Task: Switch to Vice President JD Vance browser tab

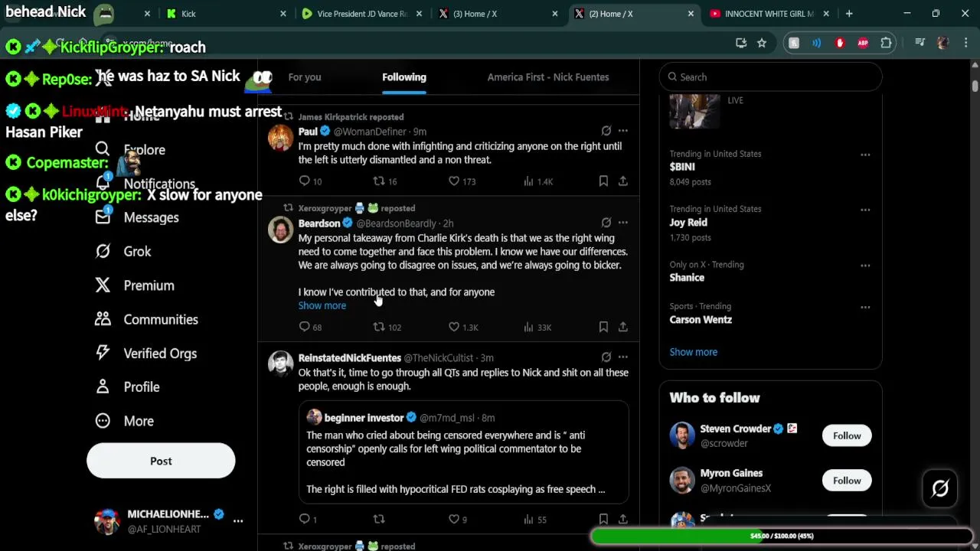Action: (x=361, y=14)
